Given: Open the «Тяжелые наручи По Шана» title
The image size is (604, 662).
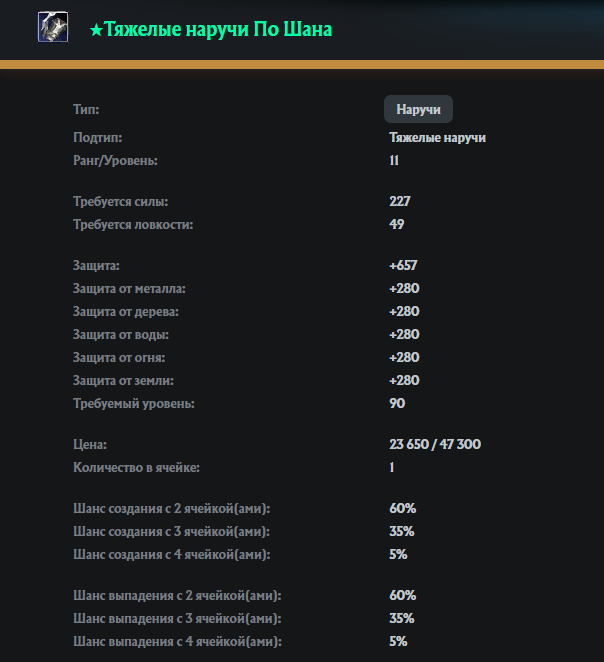Looking at the screenshot, I should pyautogui.click(x=218, y=30).
